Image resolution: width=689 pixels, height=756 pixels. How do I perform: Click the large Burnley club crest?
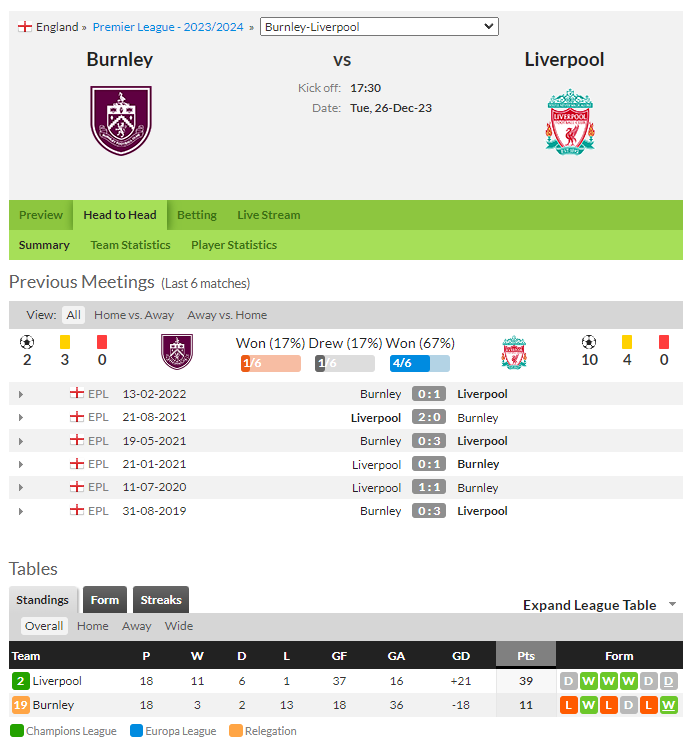[x=121, y=121]
